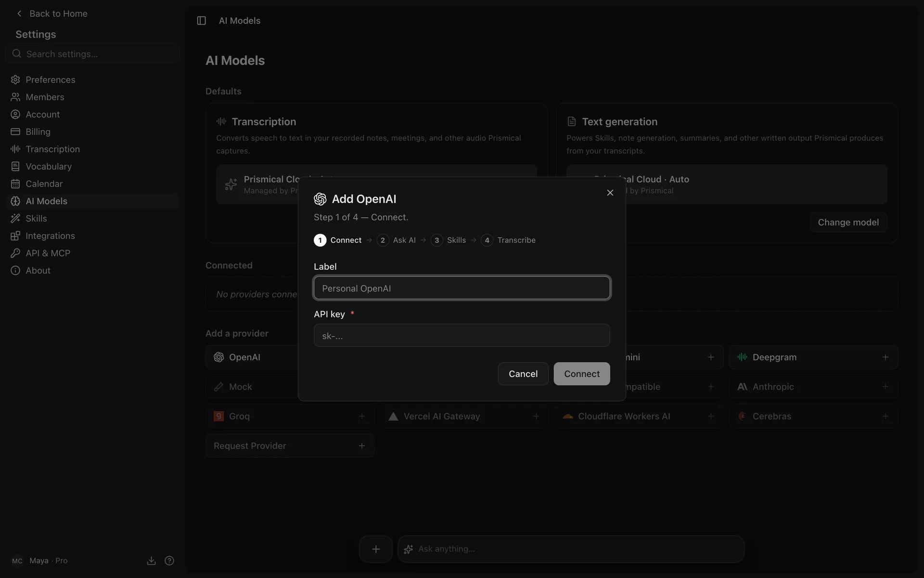The image size is (924, 578).
Task: Open Integrations settings
Action: pyautogui.click(x=93, y=236)
